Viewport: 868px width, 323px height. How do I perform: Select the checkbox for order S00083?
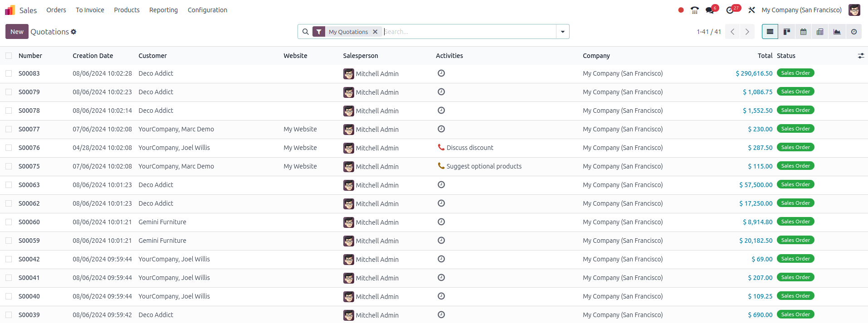(9, 73)
